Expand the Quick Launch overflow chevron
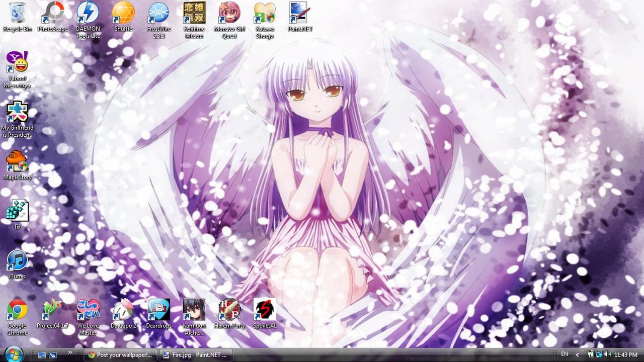This screenshot has width=644, height=362. [70, 352]
